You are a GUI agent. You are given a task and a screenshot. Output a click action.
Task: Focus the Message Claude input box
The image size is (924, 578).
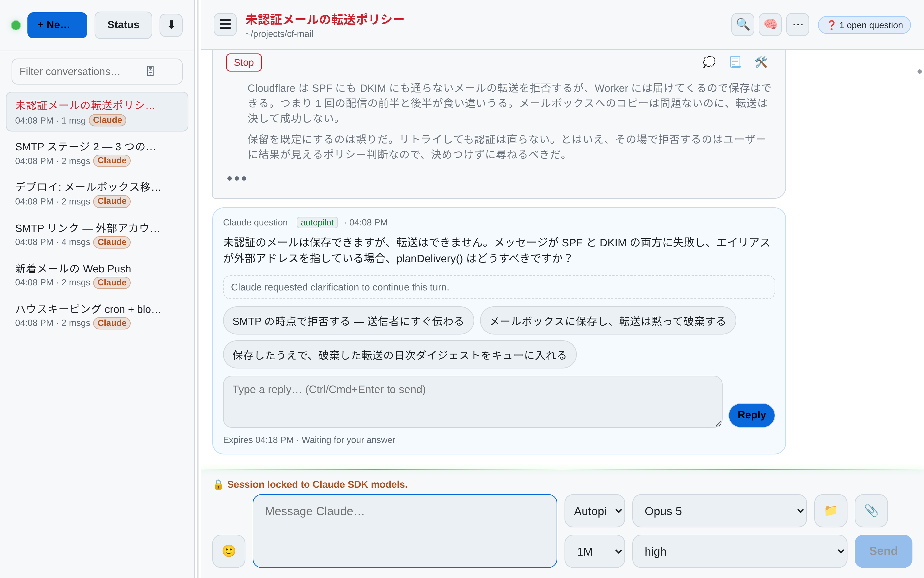coord(405,531)
